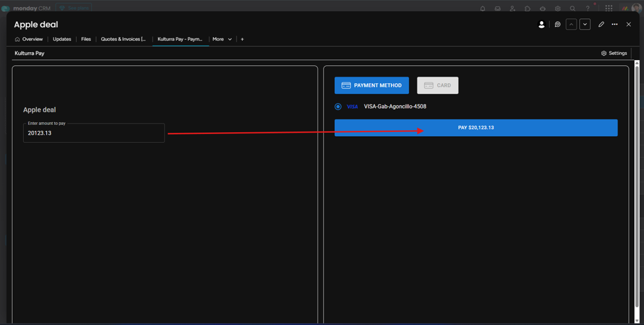Image resolution: width=644 pixels, height=325 pixels.
Task: Click the Enter amount to pay field
Action: coord(94,133)
